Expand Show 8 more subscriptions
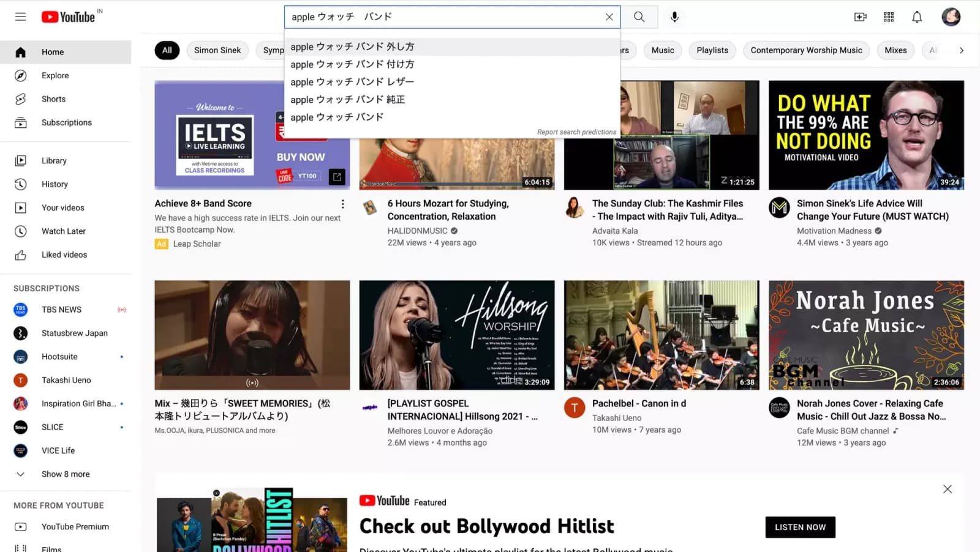This screenshot has width=980, height=552. (x=65, y=474)
